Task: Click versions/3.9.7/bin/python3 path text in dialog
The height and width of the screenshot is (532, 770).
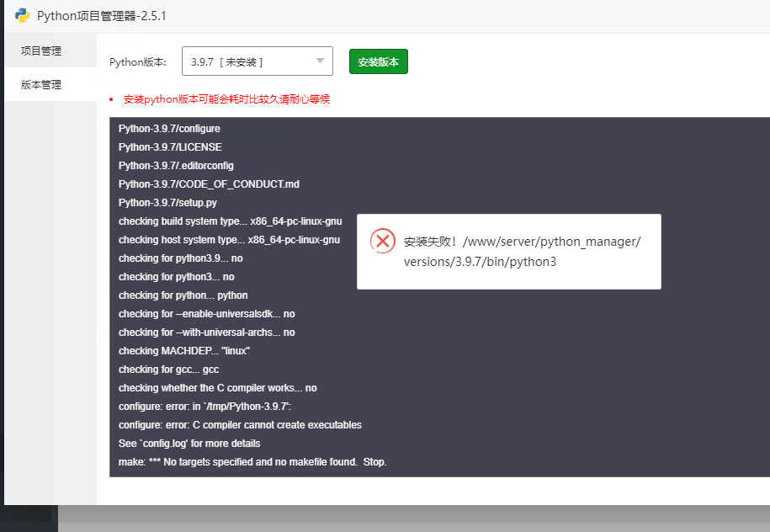Action: pyautogui.click(x=480, y=262)
